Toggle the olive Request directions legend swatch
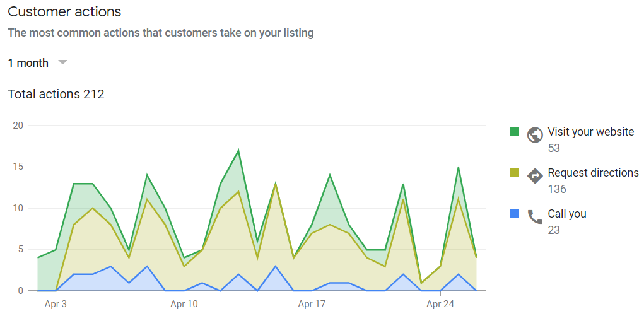 tap(514, 173)
